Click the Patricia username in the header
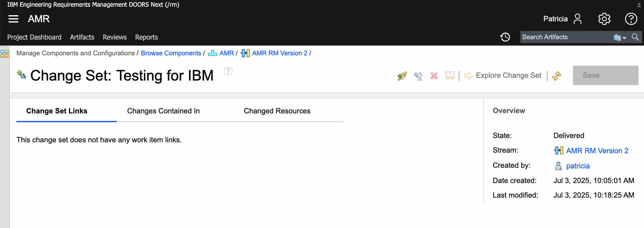The height and width of the screenshot is (228, 644). click(x=555, y=19)
